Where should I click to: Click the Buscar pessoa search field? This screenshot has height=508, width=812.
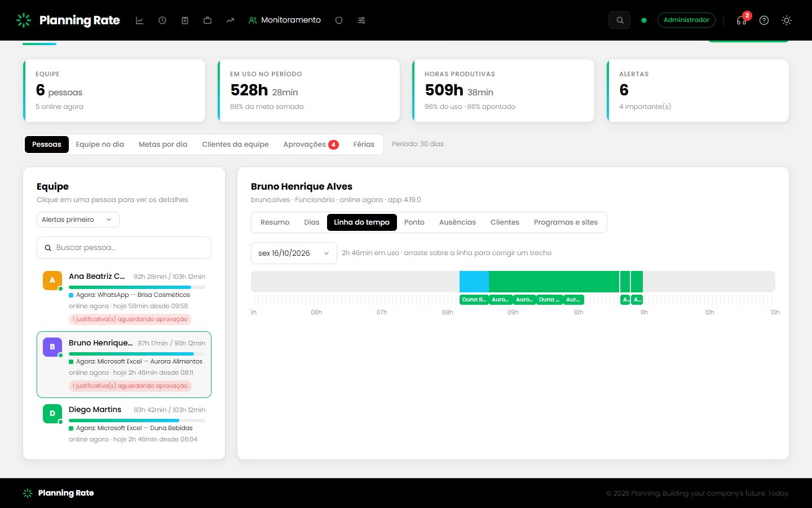124,248
